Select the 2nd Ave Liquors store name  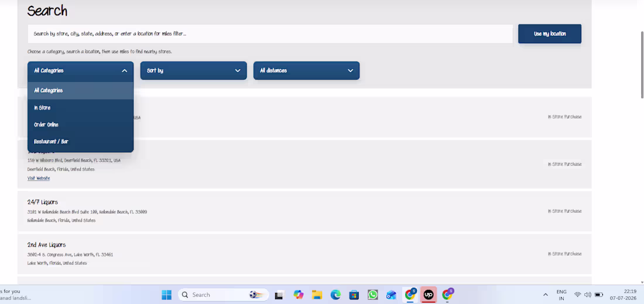tap(46, 245)
